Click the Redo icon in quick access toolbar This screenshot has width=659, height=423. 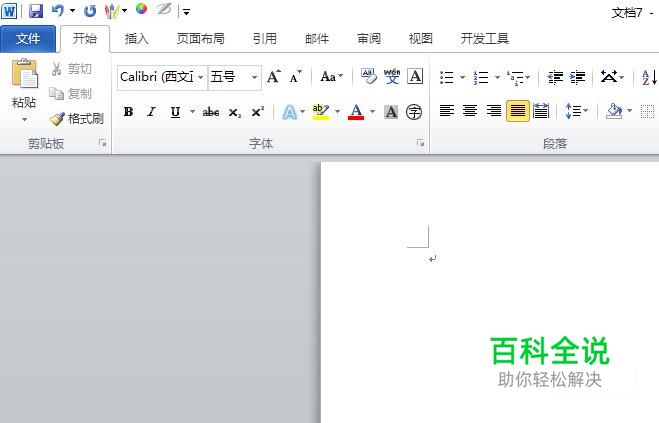click(x=90, y=11)
